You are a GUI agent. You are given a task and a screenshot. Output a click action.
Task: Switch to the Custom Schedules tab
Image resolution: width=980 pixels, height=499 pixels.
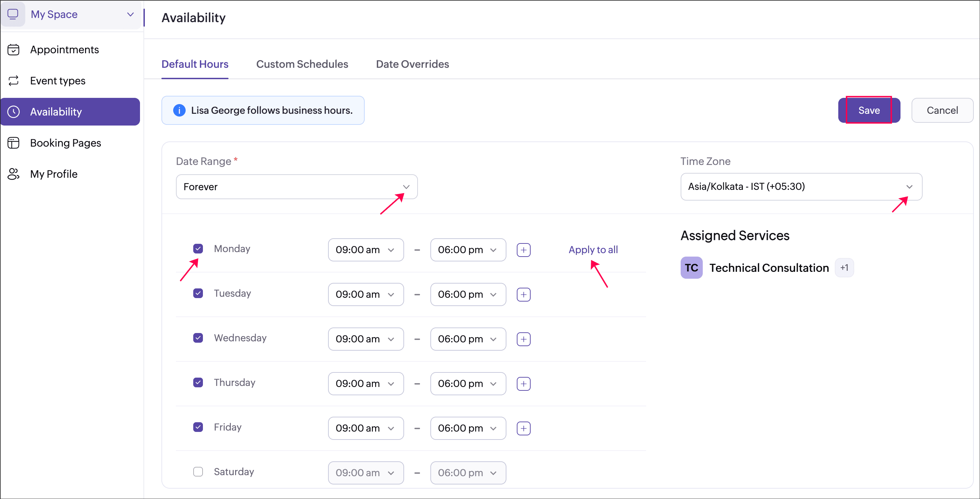tap(302, 64)
